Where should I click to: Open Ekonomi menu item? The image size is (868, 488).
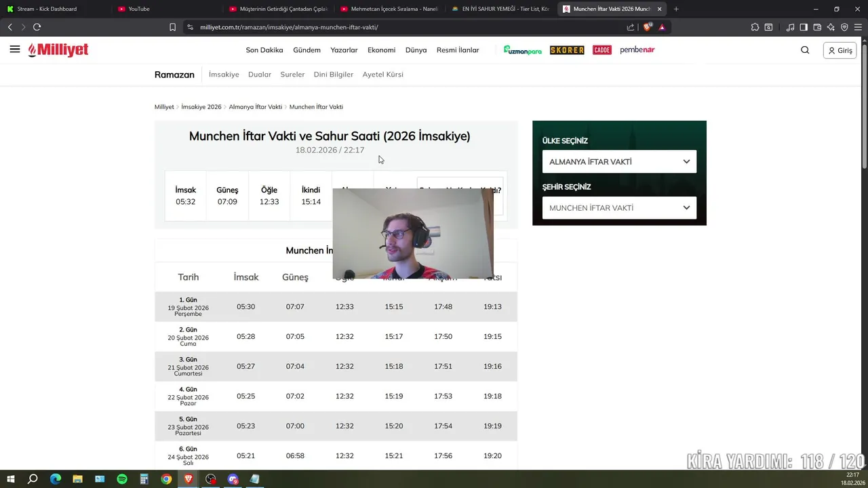point(381,50)
